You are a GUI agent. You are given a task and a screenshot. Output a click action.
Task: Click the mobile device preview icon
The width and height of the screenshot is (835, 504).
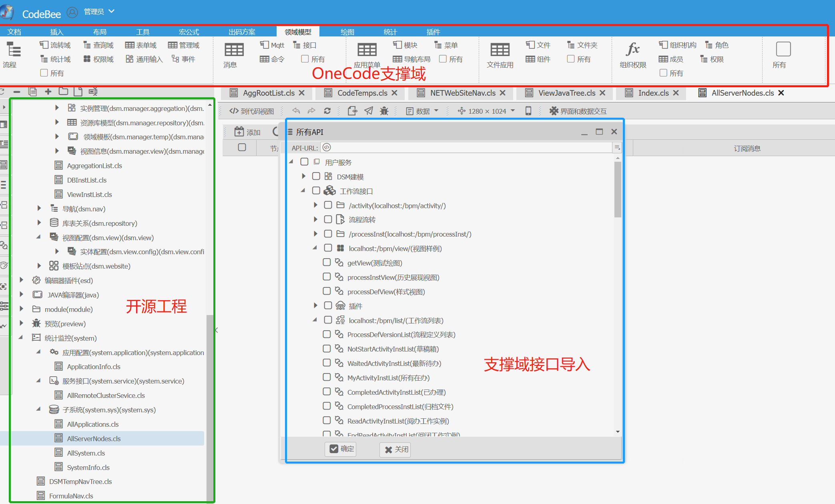[x=528, y=111]
